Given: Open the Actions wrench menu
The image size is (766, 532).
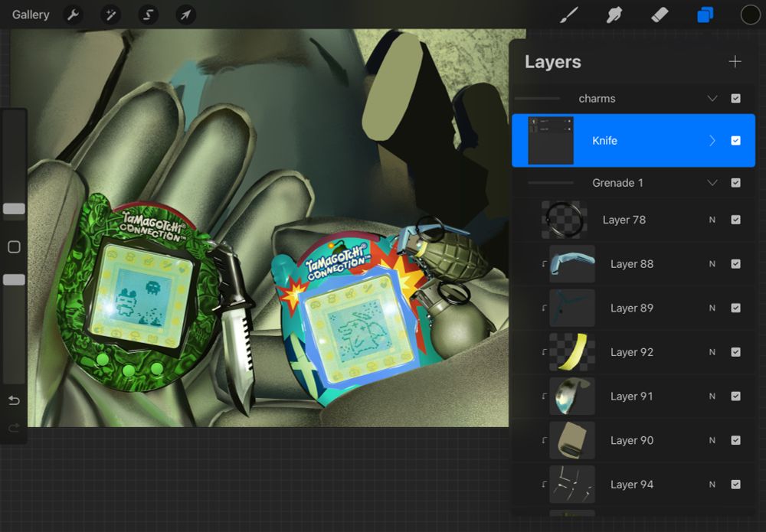Looking at the screenshot, I should (x=74, y=15).
